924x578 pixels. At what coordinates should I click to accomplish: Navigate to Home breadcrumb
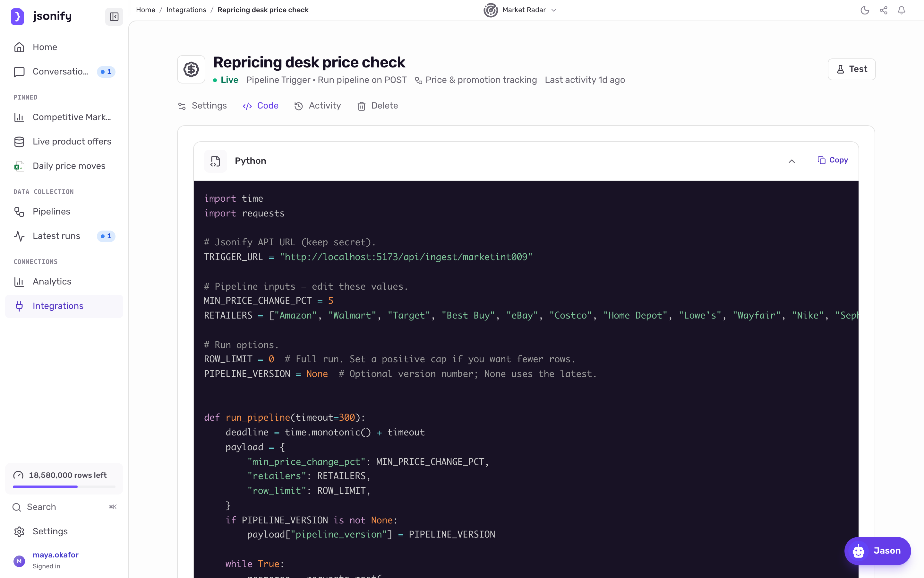tap(145, 10)
